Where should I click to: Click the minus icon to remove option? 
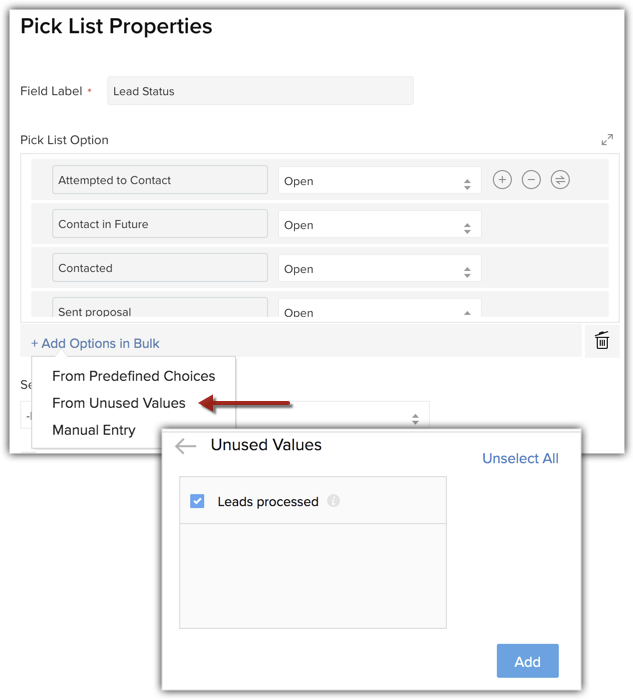[x=531, y=180]
